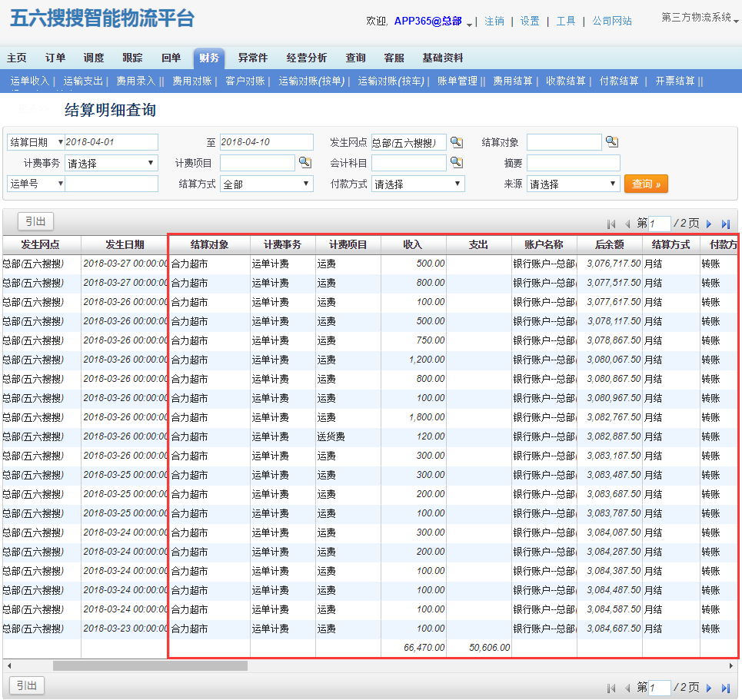Open the 发生网点 lookup search icon

[x=457, y=142]
